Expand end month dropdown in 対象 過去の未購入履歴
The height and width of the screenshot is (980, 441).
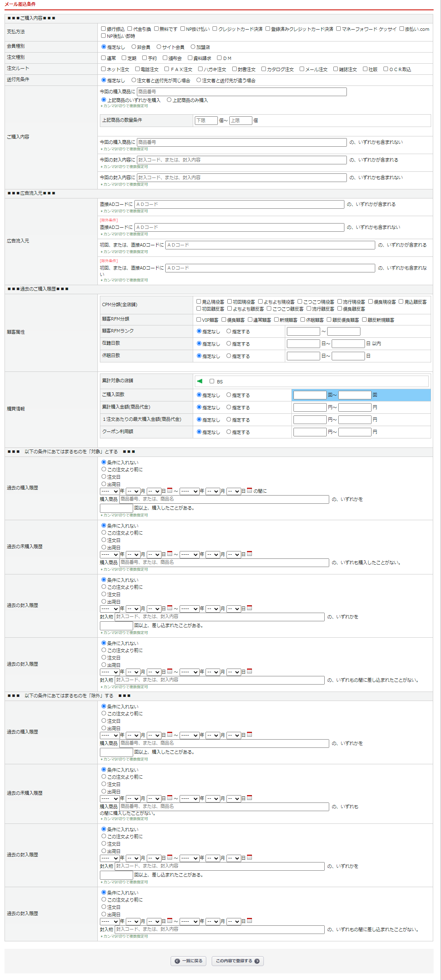click(x=212, y=554)
